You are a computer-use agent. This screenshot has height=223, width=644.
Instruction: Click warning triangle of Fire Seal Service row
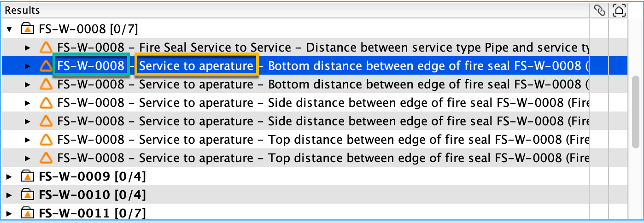(46, 47)
